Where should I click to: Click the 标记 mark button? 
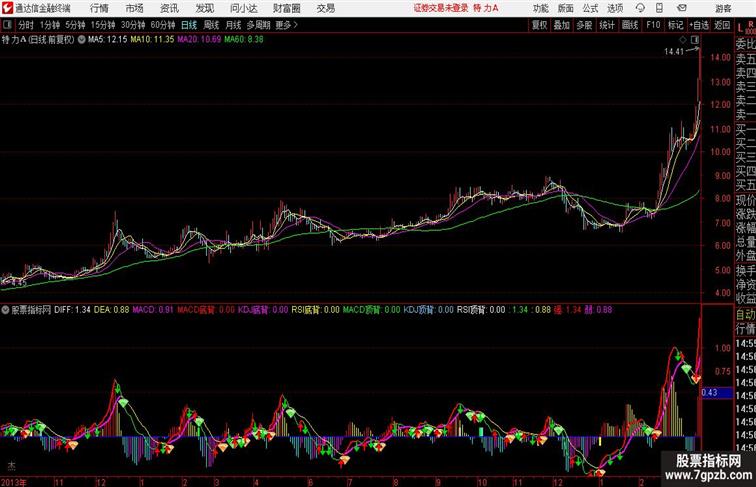(x=675, y=25)
